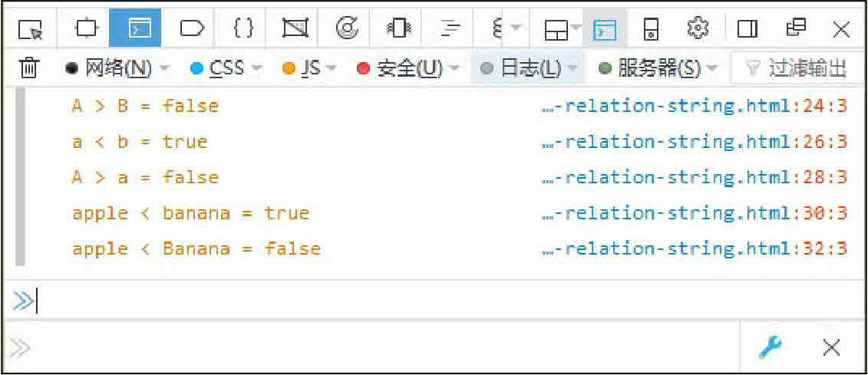Expand the 日志(L) filter dropdown arrow
The width and height of the screenshot is (868, 375).
[x=573, y=68]
